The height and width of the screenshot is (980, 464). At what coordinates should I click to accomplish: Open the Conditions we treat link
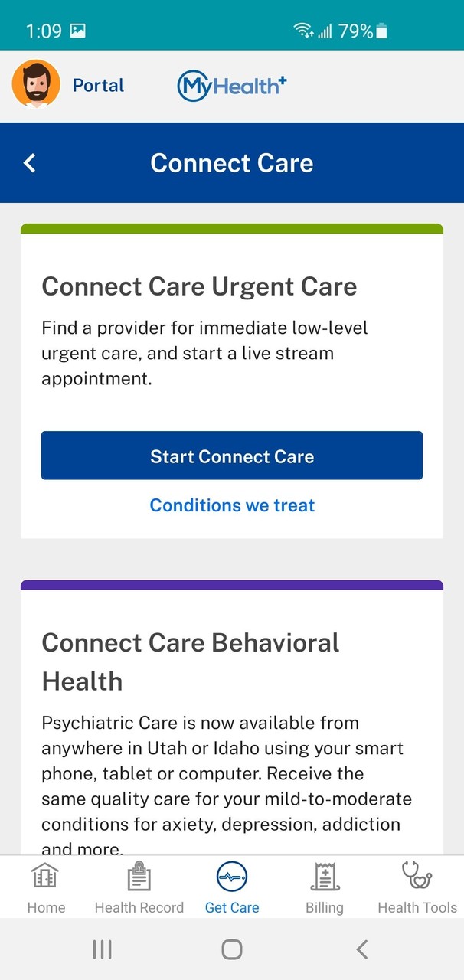(232, 505)
